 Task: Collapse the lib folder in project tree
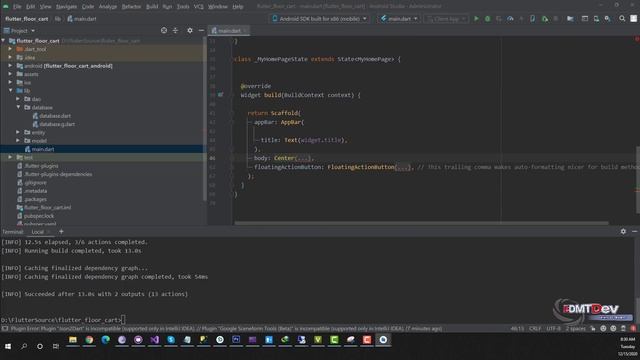[x=10, y=91]
